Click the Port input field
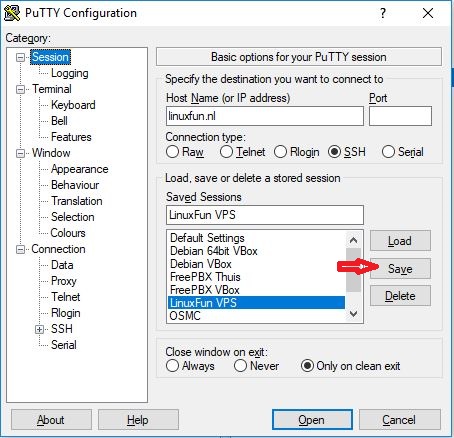Viewport: 454px width, 438px height. [x=400, y=116]
